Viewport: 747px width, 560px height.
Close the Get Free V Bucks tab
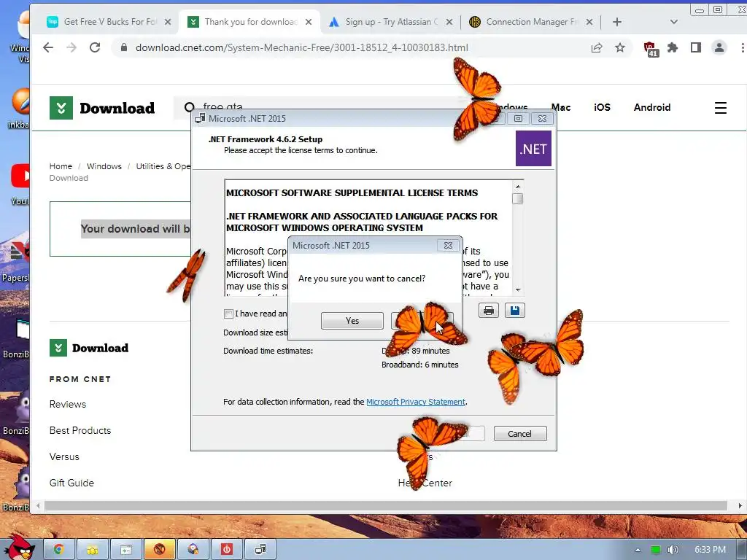168,22
